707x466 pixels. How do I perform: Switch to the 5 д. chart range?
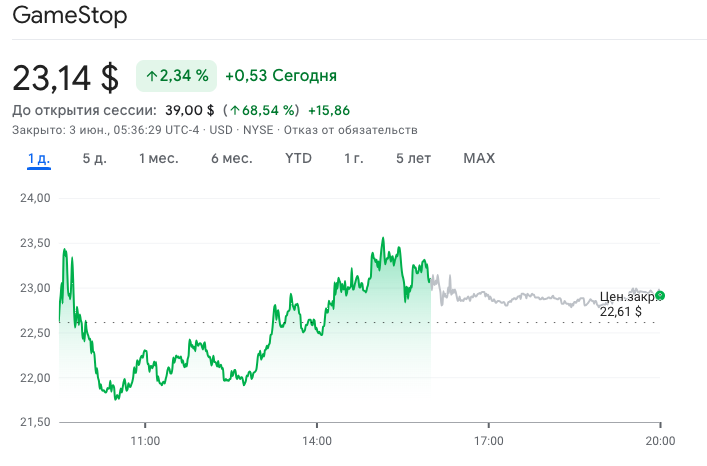tap(94, 158)
